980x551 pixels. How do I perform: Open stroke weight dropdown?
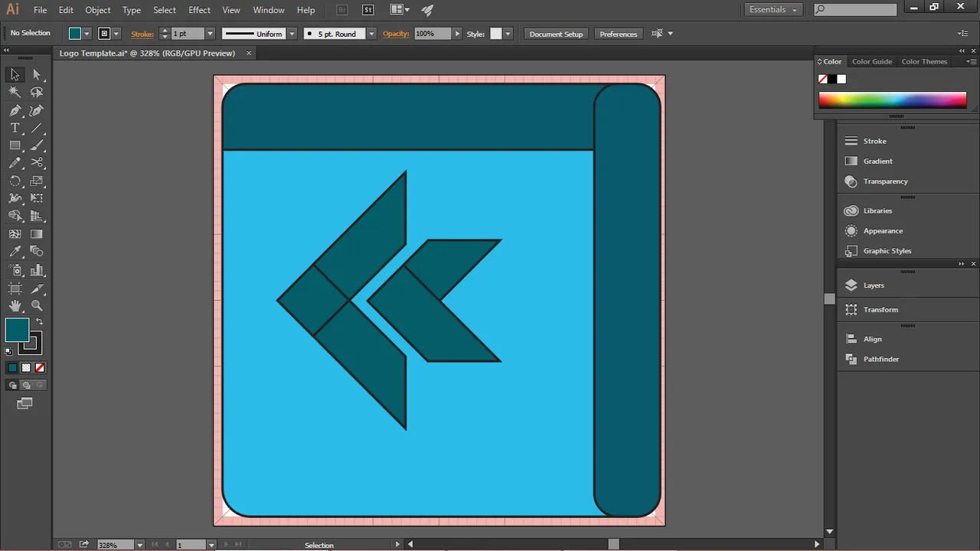pyautogui.click(x=211, y=34)
